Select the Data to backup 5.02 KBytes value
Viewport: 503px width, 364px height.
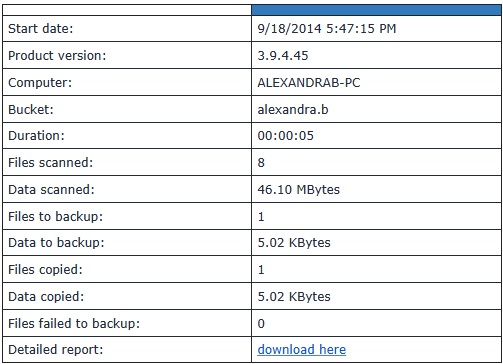[294, 243]
